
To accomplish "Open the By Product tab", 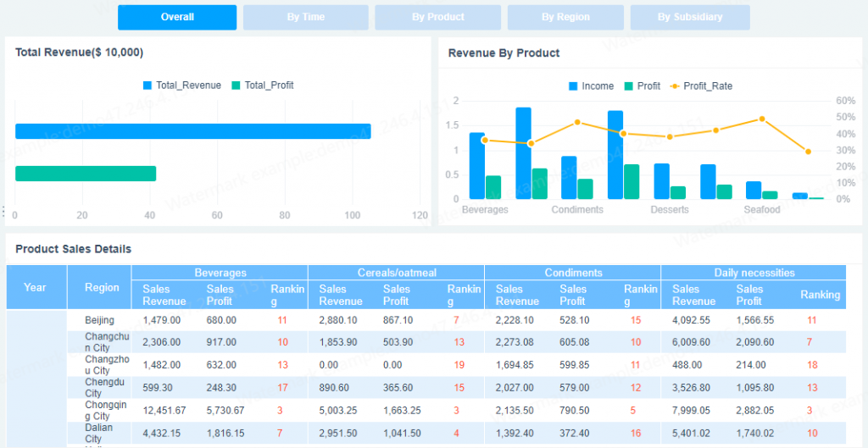I will (438, 17).
